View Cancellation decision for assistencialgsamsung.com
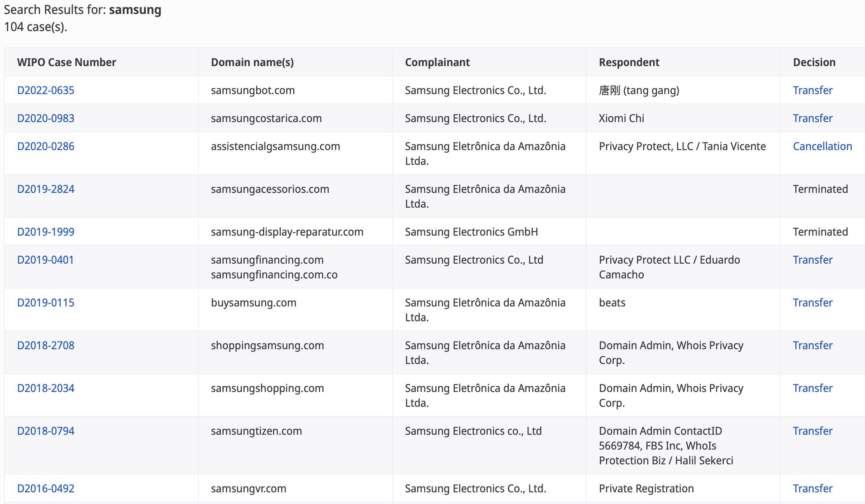The width and height of the screenshot is (865, 504). 822,146
